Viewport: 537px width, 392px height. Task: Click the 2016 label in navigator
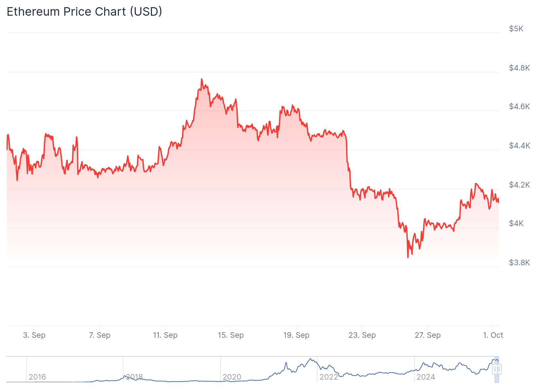[x=37, y=377]
